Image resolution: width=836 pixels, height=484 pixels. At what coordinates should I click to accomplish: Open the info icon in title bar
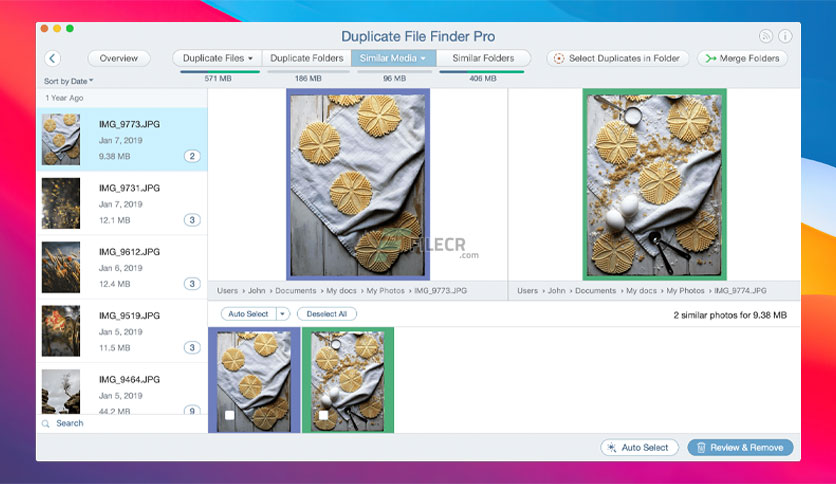785,36
